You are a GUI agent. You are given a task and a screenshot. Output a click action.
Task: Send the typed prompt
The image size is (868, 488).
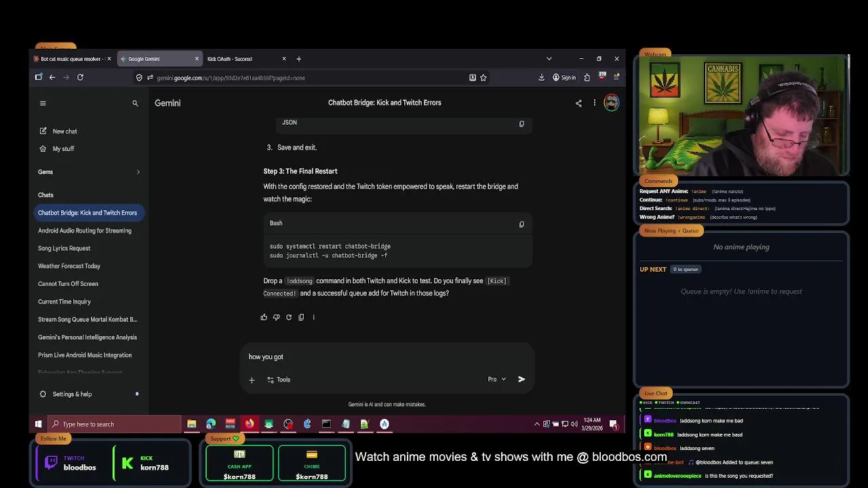[521, 380]
